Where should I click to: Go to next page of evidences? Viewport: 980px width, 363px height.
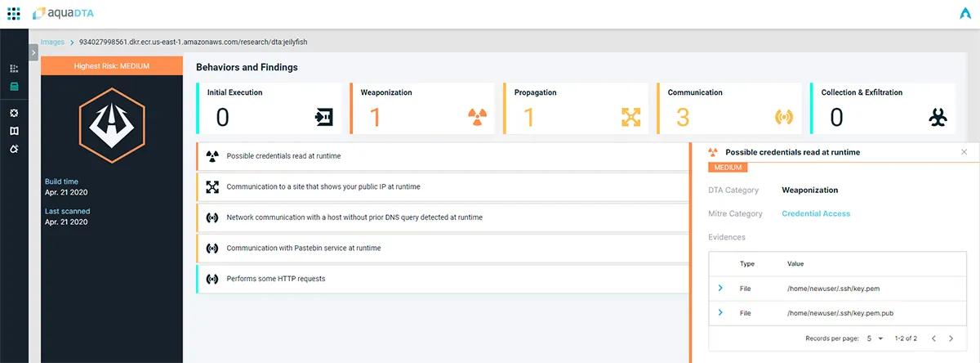pos(951,338)
